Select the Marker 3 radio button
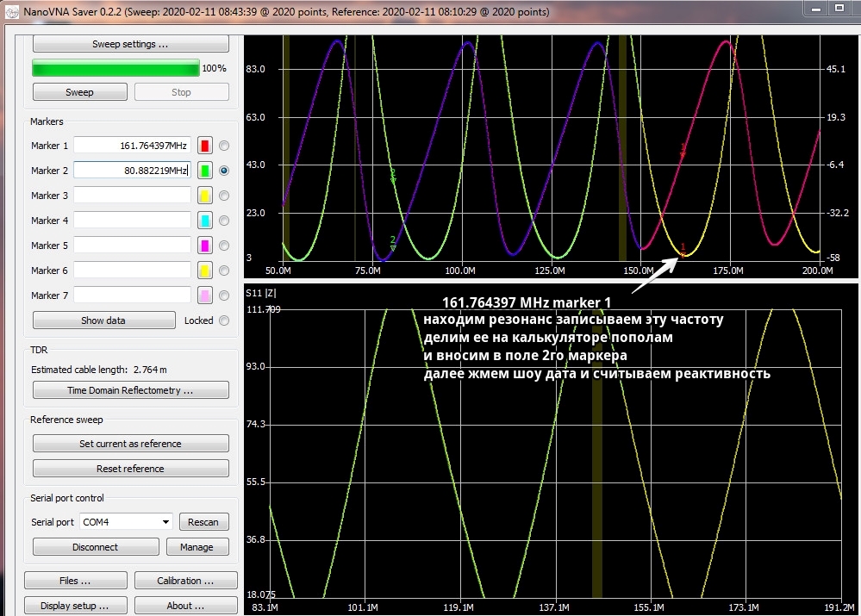Image resolution: width=861 pixels, height=616 pixels. click(224, 196)
